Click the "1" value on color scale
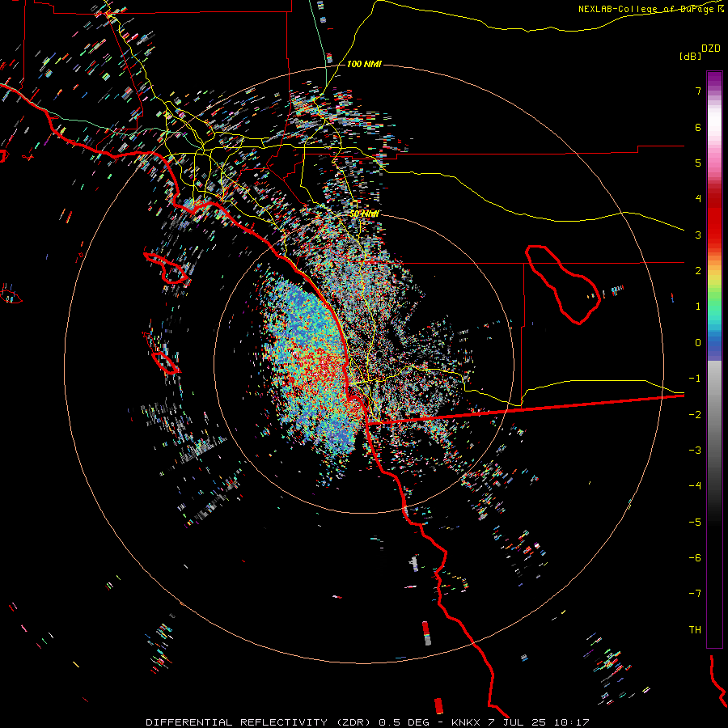 (698, 307)
